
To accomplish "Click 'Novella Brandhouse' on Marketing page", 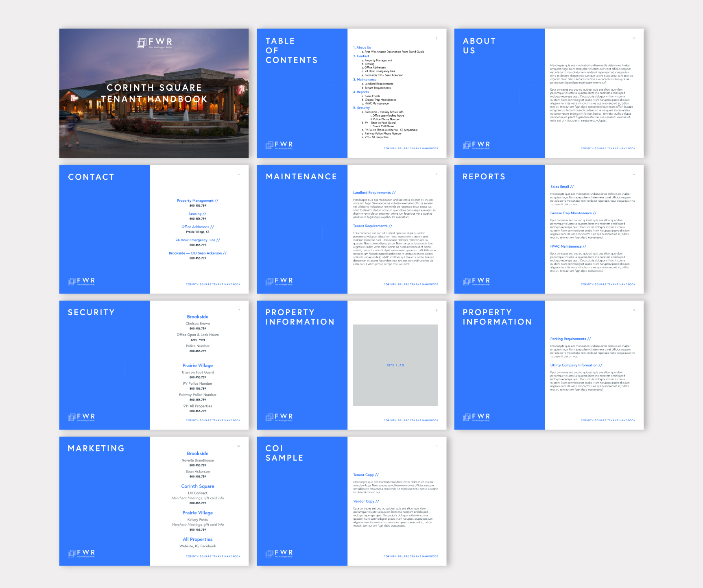I will tap(198, 460).
